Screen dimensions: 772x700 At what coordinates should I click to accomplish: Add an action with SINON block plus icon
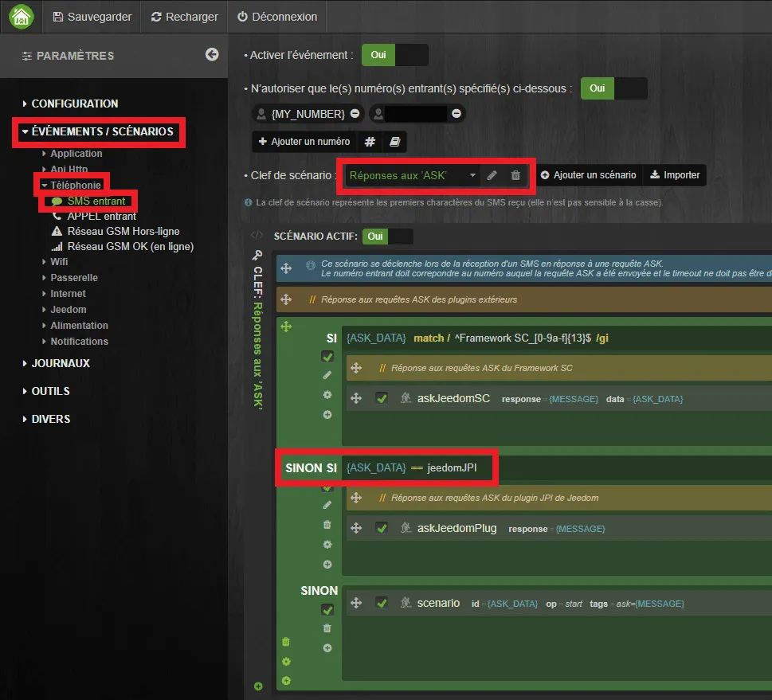pyautogui.click(x=327, y=647)
